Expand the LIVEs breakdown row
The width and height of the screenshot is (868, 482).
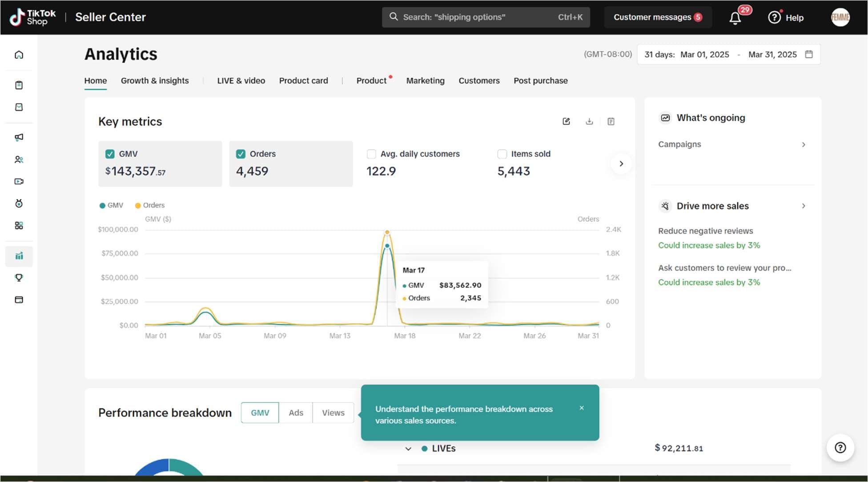click(x=408, y=449)
